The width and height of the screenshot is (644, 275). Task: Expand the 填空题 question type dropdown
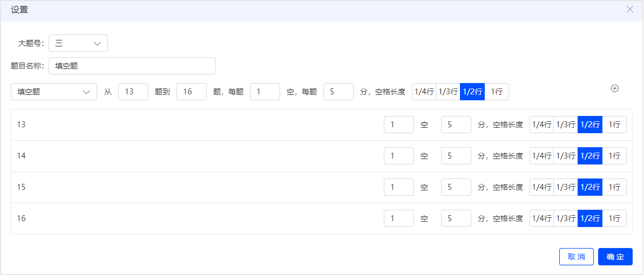click(x=54, y=92)
